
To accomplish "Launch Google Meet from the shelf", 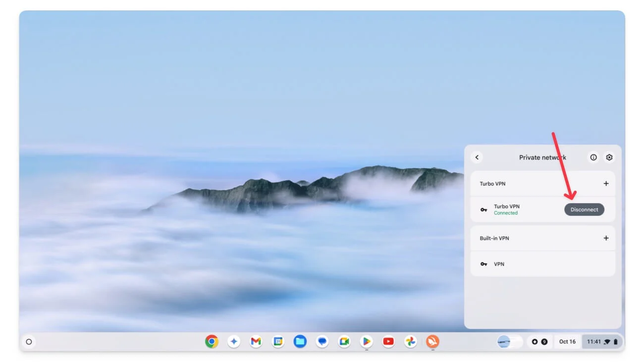I will (344, 341).
